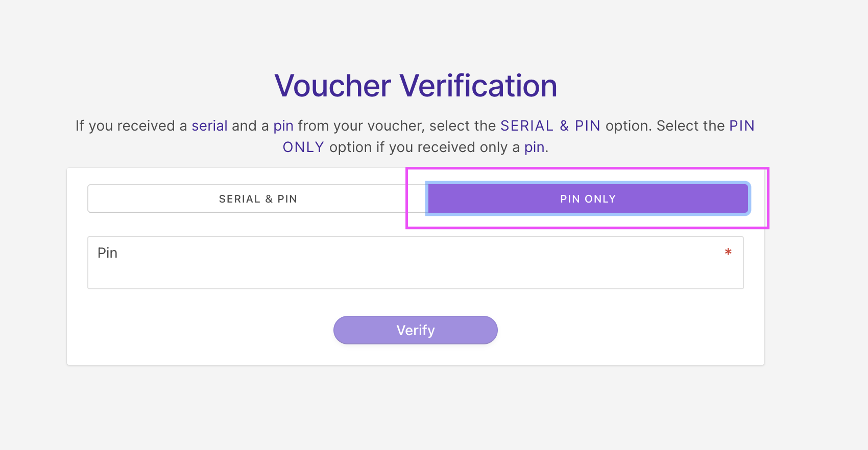
Task: Click the highlighted word 'serial' in description
Action: [209, 126]
